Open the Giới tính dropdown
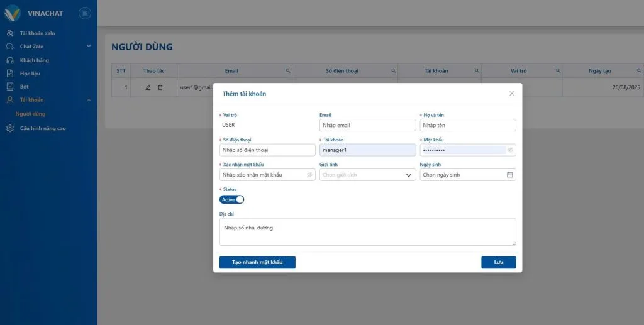Viewport: 644px width, 325px height. [367, 175]
